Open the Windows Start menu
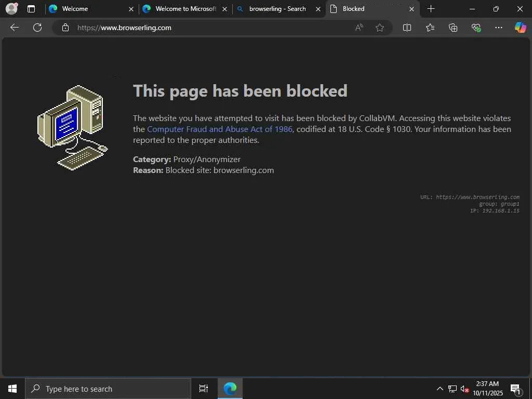 pyautogui.click(x=12, y=389)
